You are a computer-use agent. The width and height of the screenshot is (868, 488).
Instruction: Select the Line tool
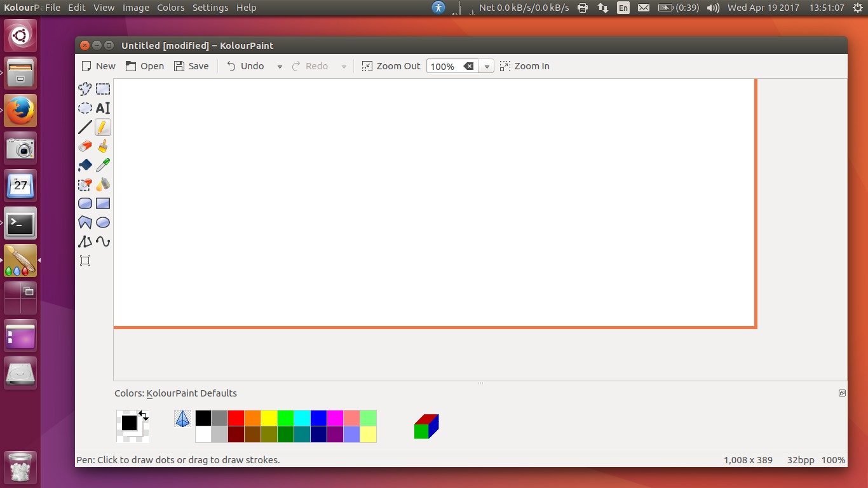point(85,127)
